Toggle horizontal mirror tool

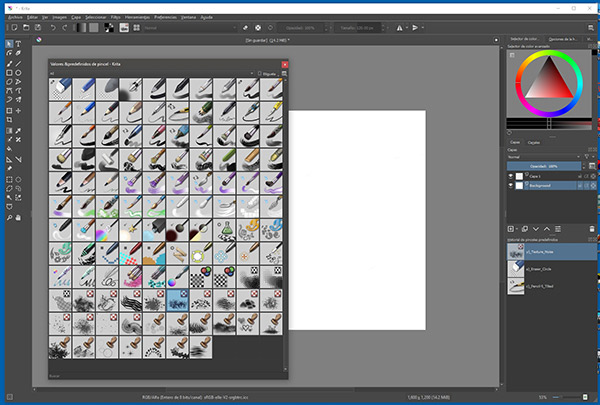point(399,28)
